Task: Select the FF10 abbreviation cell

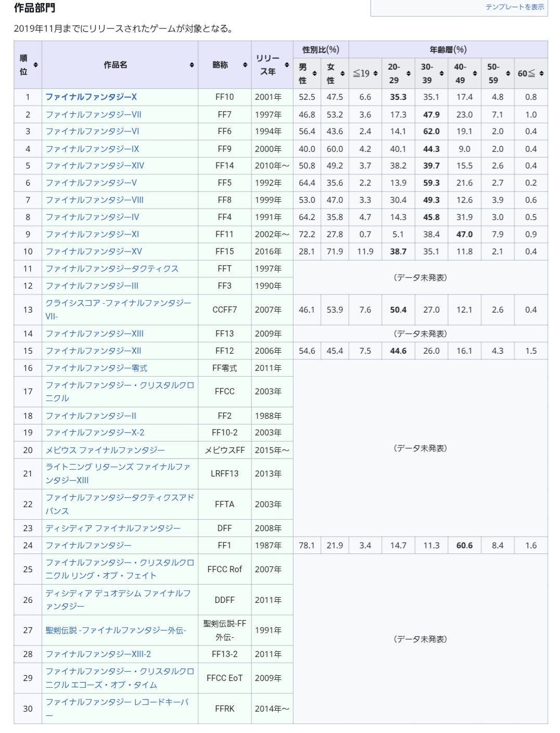Action: pyautogui.click(x=225, y=97)
